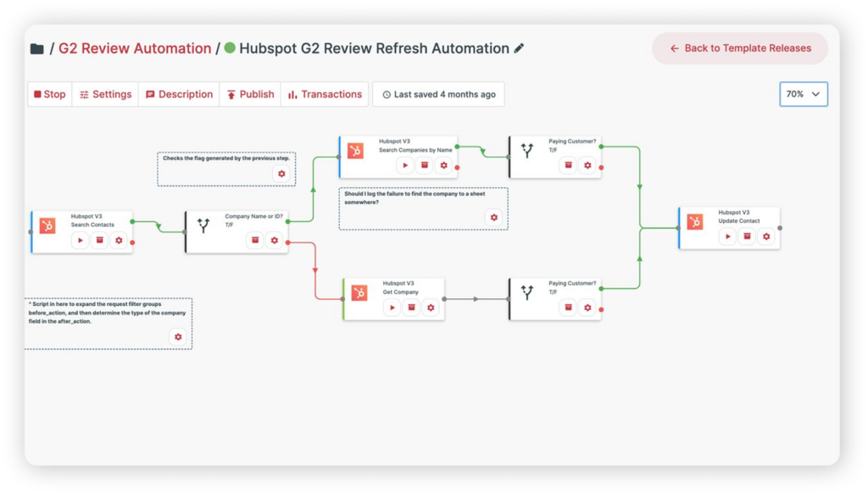View Transactions
Viewport: 868px width, 494px height.
click(x=325, y=95)
